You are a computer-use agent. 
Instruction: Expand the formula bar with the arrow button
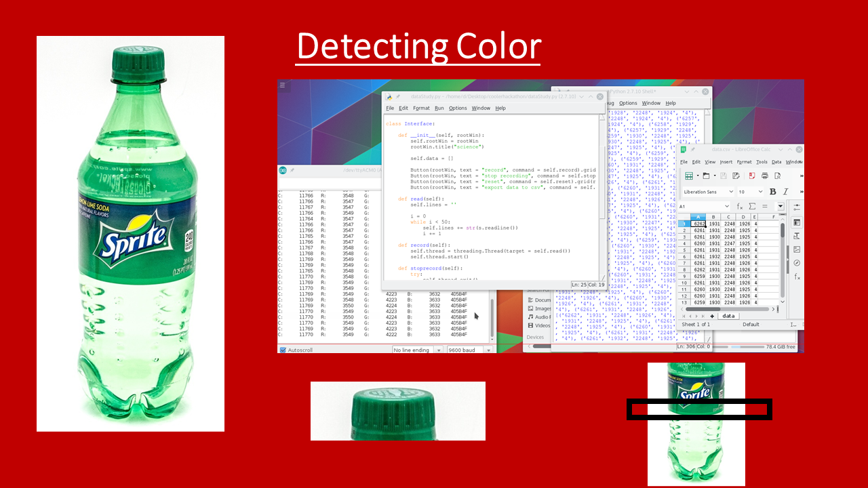[780, 206]
